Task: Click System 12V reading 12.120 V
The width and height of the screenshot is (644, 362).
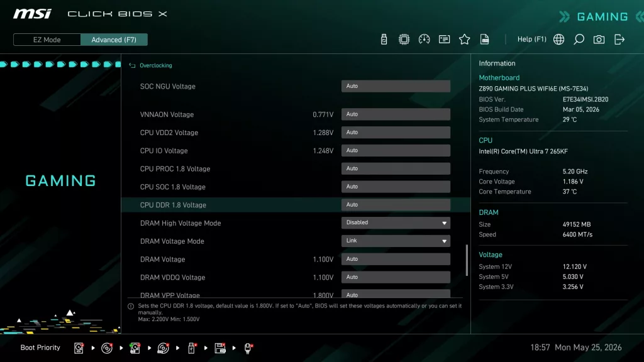Action: point(575,266)
